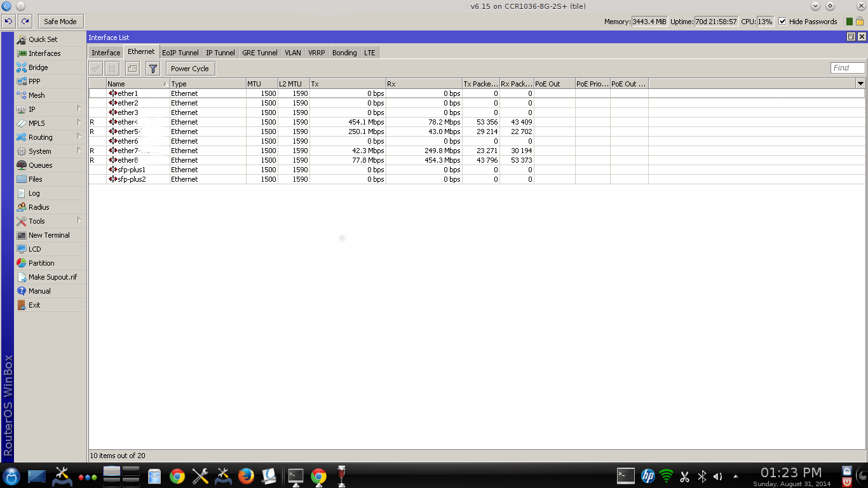Open the Log sidebar entry
The image size is (868, 488).
click(50, 193)
